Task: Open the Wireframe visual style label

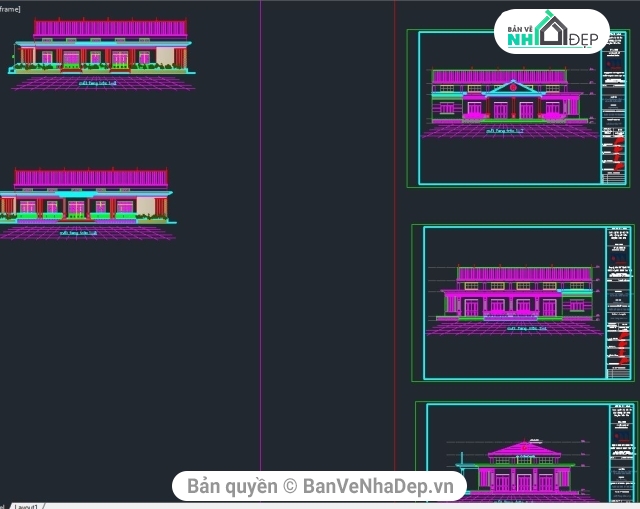Action: click(x=10, y=9)
